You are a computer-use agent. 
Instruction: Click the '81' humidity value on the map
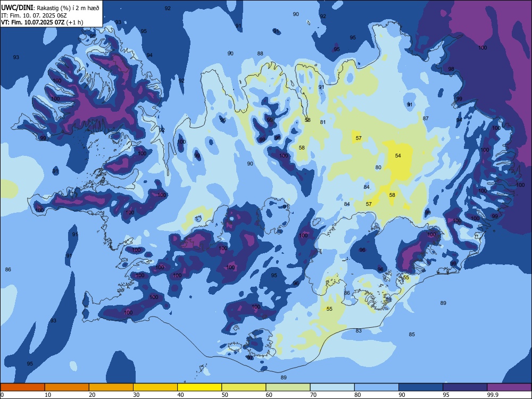click(x=323, y=122)
